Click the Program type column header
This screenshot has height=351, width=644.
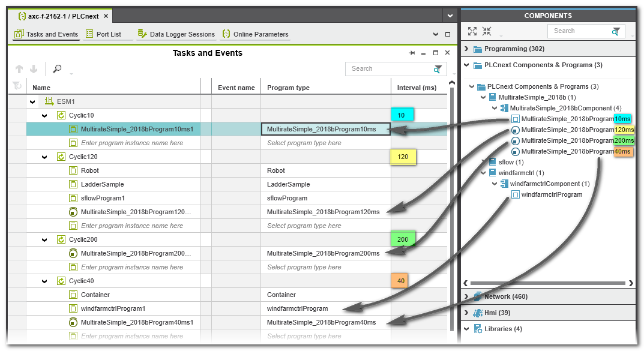[289, 88]
